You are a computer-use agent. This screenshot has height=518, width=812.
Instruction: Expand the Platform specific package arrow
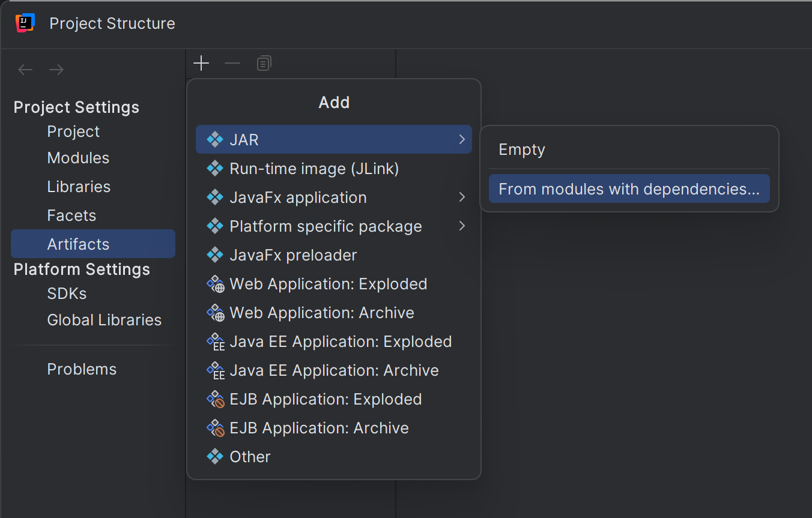click(x=461, y=226)
